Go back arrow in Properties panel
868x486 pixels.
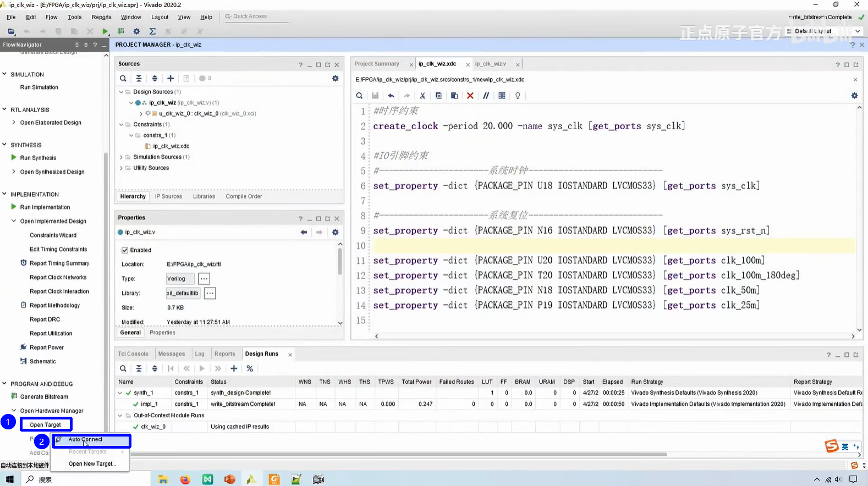tap(304, 232)
